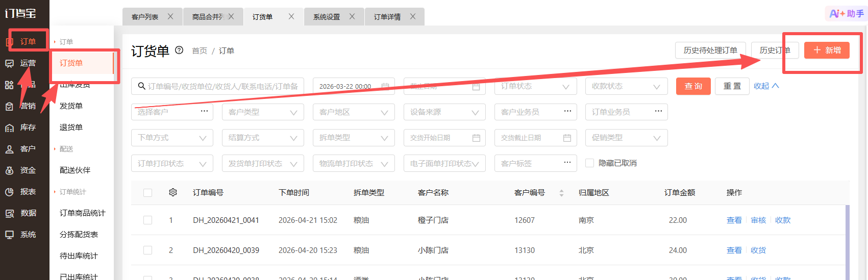The width and height of the screenshot is (868, 280).
Task: Expand the 电子面单打印状态 dropdown
Action: pos(444,163)
